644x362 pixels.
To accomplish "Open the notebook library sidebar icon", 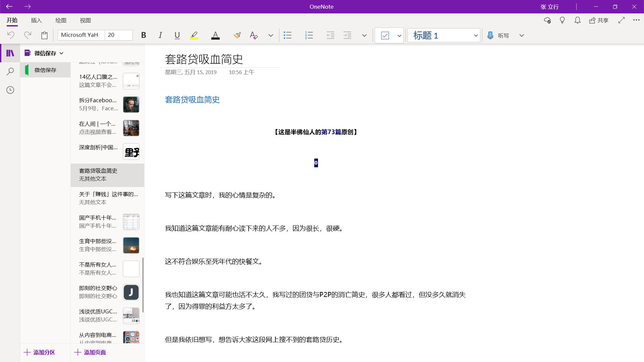I will [10, 53].
